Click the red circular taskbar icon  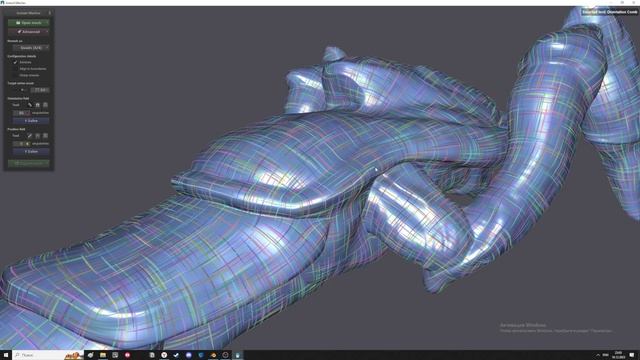(x=127, y=355)
